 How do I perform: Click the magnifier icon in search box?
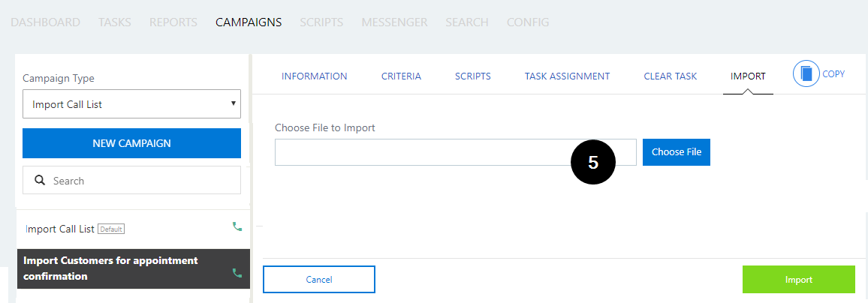[39, 180]
